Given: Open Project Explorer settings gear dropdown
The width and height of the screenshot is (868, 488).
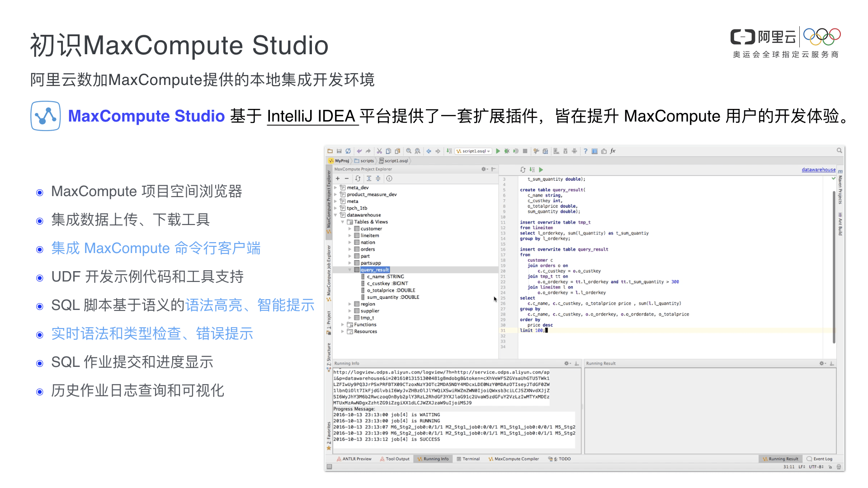Looking at the screenshot, I should 484,169.
